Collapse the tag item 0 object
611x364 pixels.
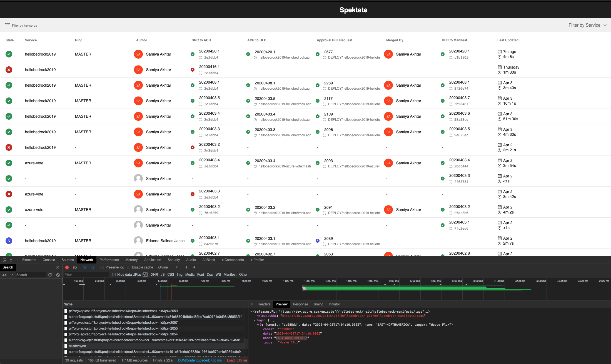(x=258, y=325)
